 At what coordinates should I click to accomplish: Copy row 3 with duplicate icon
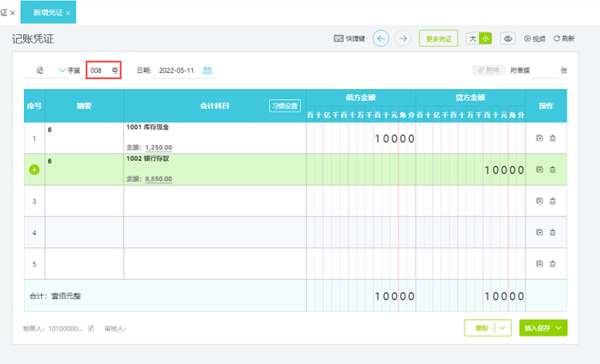539,200
